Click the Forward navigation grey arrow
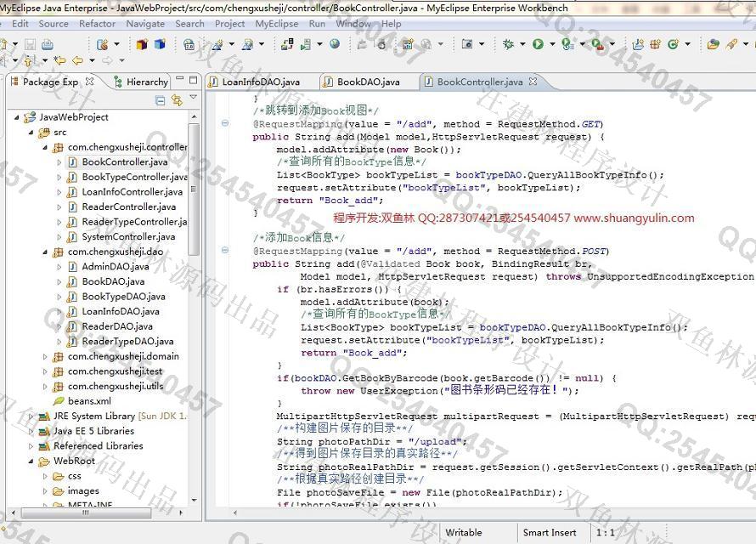Screen dimensions: 756x544 (107, 60)
